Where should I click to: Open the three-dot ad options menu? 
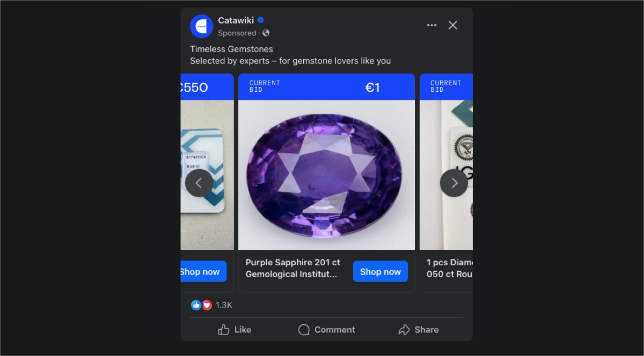pos(431,25)
